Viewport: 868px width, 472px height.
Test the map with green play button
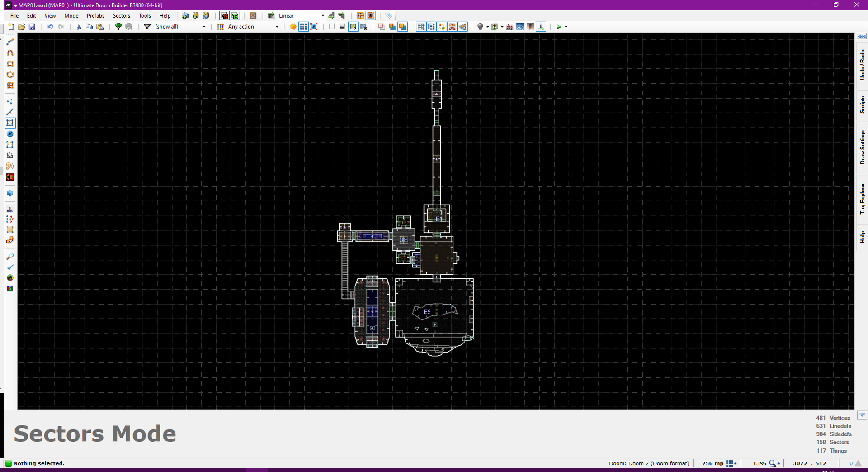click(x=559, y=27)
